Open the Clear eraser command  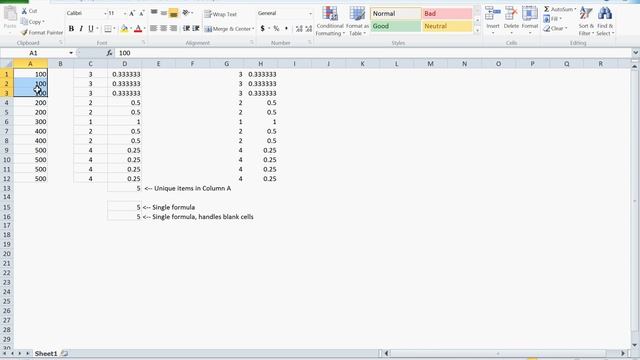point(555,29)
